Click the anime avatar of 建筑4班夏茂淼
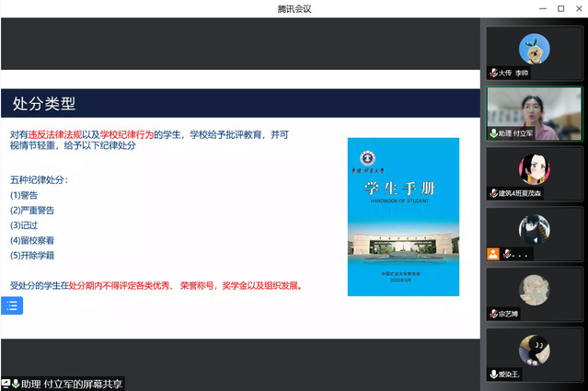The image size is (588, 391). click(534, 167)
